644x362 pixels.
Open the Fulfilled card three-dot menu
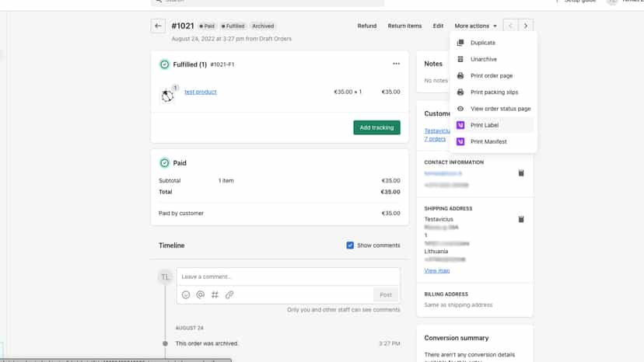396,64
